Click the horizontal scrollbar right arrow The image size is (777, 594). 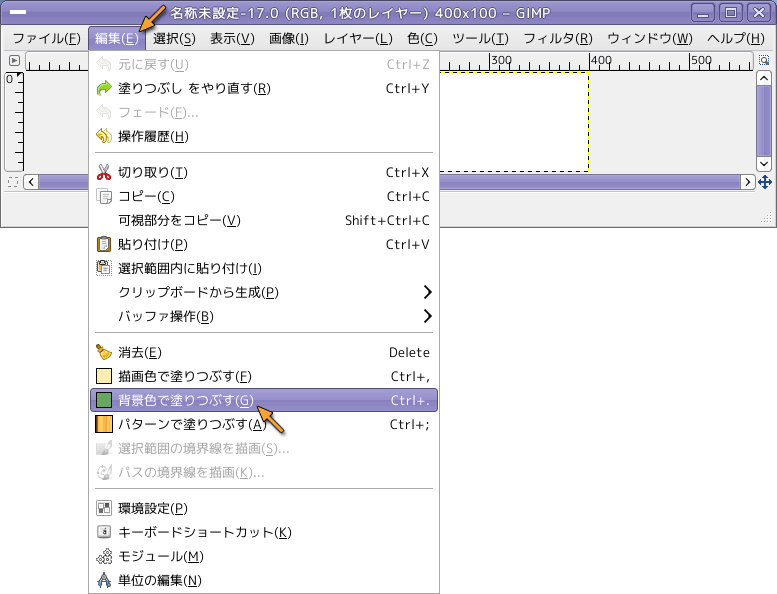pos(747,182)
